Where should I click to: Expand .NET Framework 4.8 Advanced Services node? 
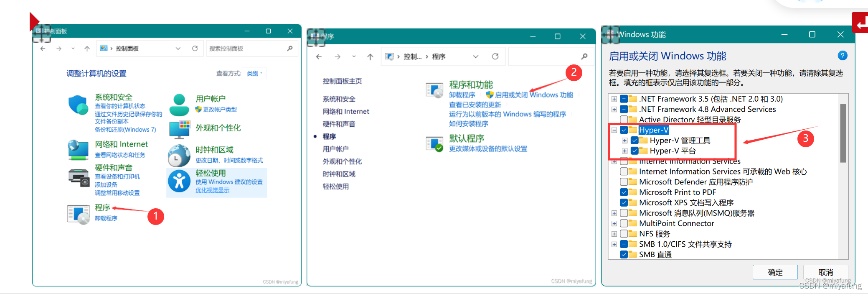[614, 110]
